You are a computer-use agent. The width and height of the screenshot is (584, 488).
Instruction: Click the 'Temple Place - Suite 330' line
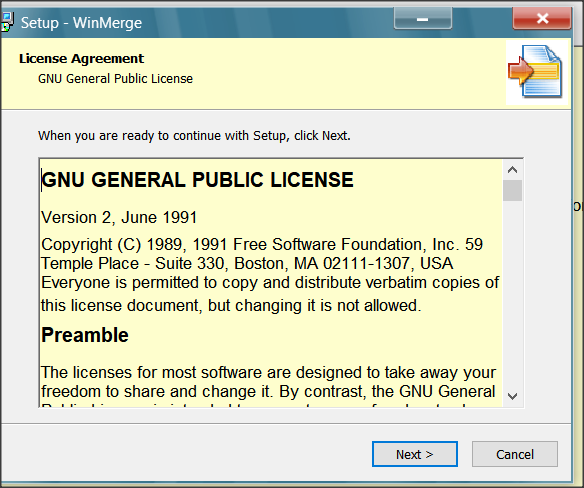247,264
